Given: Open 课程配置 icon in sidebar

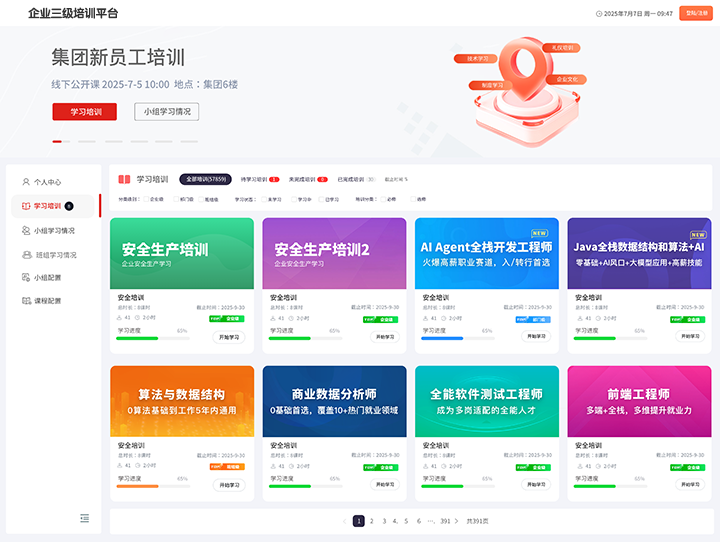Looking at the screenshot, I should point(26,300).
